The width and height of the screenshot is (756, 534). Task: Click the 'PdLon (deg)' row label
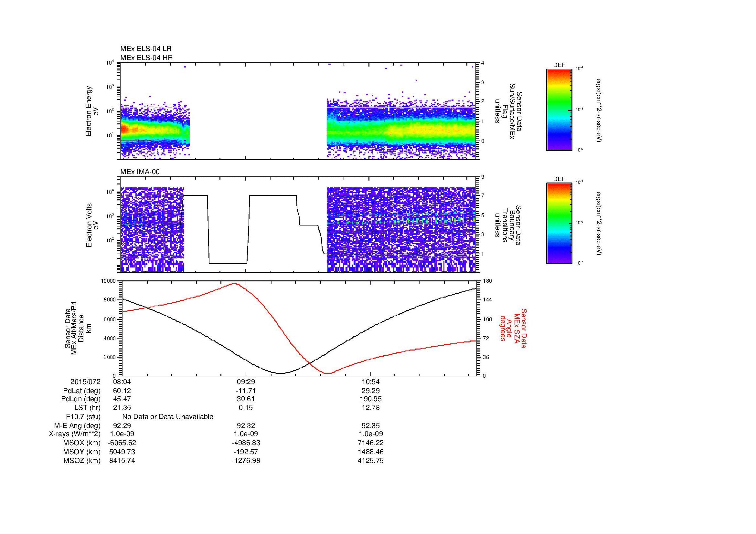click(x=81, y=399)
